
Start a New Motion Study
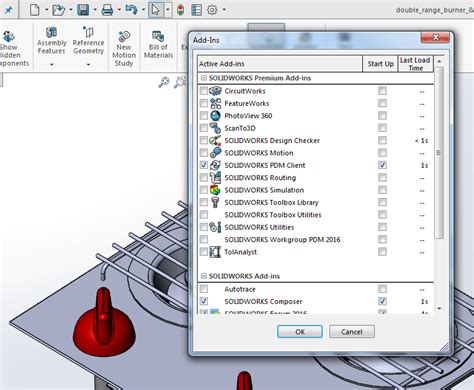click(x=124, y=48)
